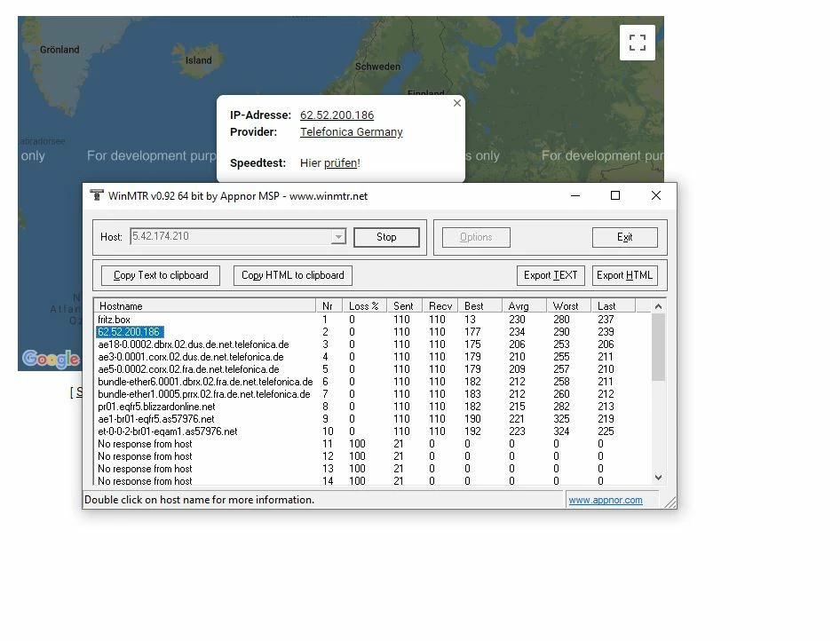Grab the window corner resize grip
Viewport: 840px width, 641px height.
pos(670,503)
